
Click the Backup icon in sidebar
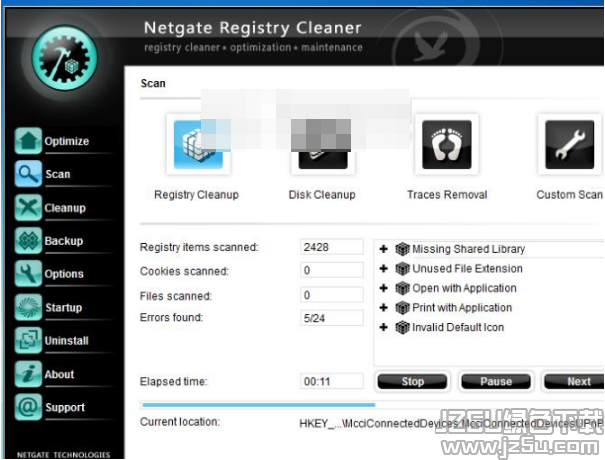pyautogui.click(x=28, y=240)
